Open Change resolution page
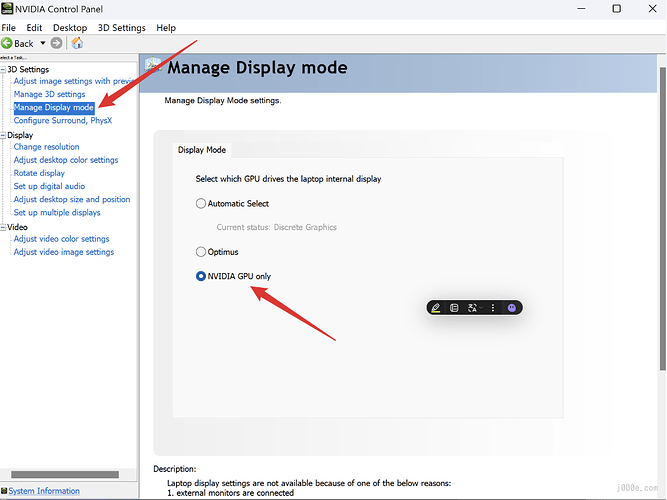Screen dimensions: 667x500 (46, 147)
